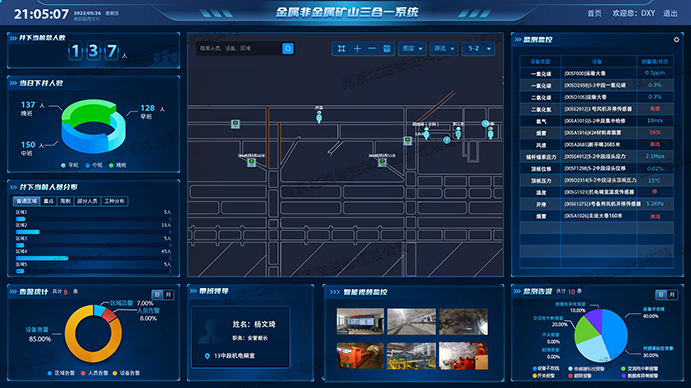The height and width of the screenshot is (388, 691).
Task: Toggle 晚班 legend in shift chart
Action: click(117, 165)
